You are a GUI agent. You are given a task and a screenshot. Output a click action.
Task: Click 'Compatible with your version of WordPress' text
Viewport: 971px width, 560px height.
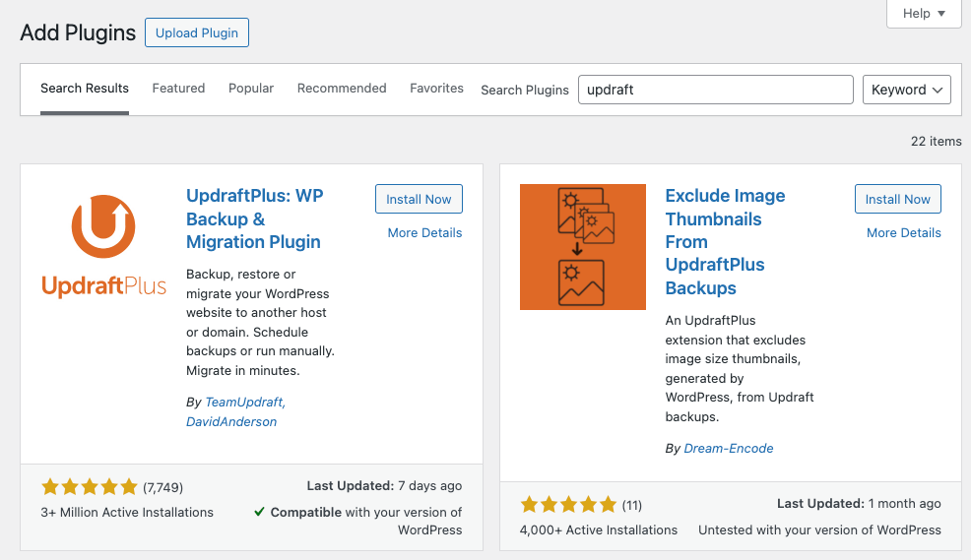[x=366, y=521]
